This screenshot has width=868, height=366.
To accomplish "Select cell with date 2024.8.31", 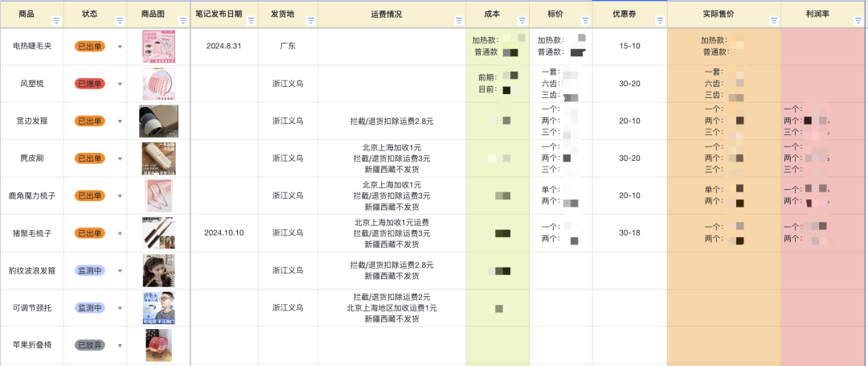I will [x=223, y=47].
